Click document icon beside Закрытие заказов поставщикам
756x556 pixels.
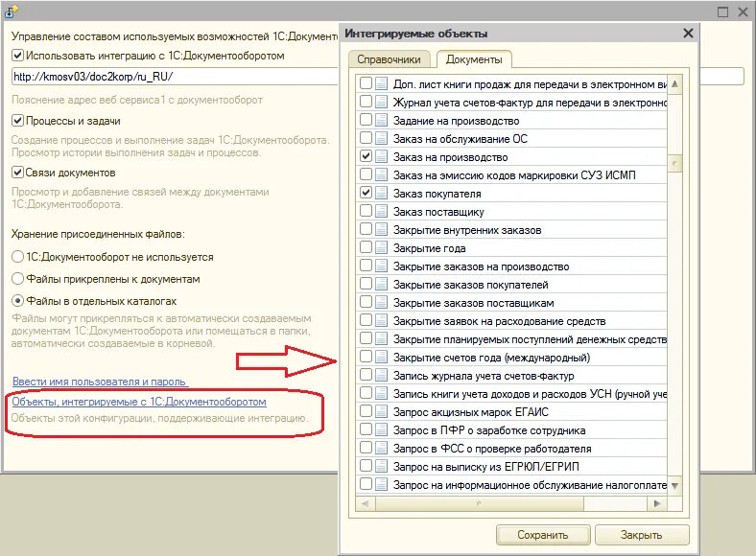[x=382, y=303]
